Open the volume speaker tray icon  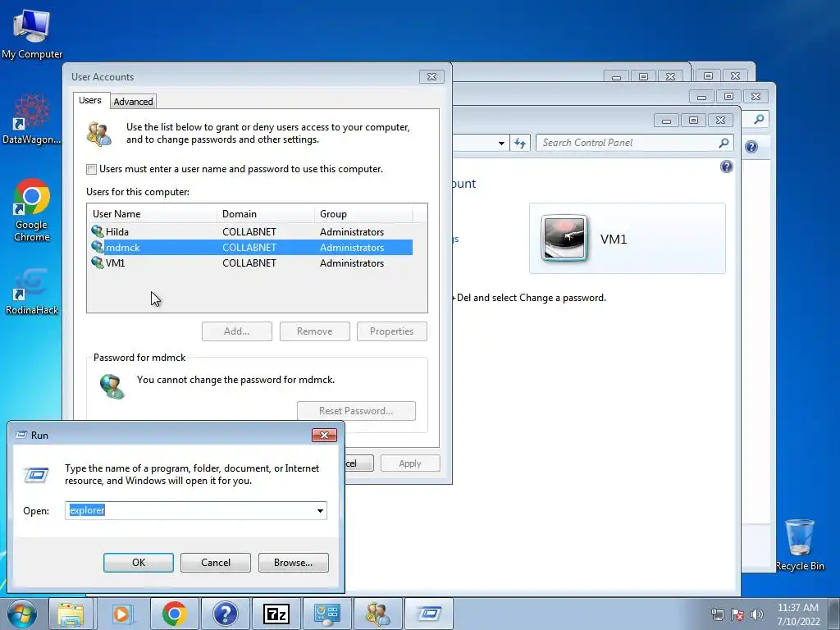[757, 614]
